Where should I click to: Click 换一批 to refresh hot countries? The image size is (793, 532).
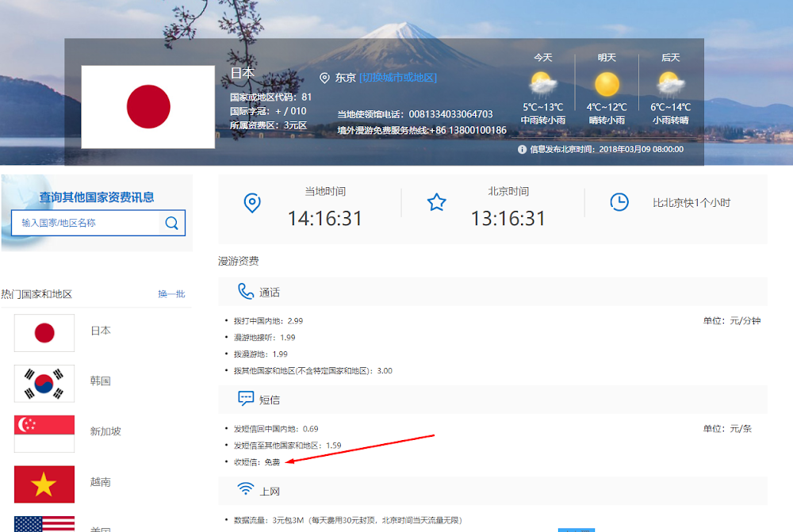[171, 294]
